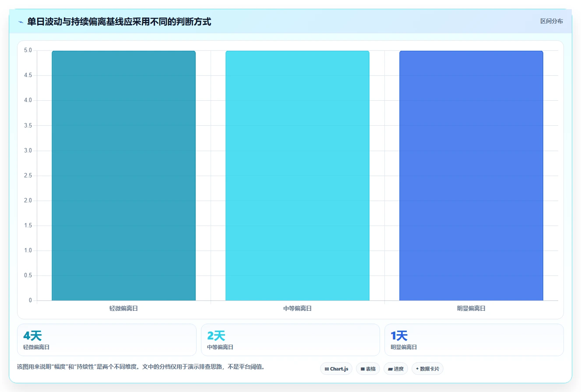Click the 2.5 y-axis value

(x=28, y=176)
